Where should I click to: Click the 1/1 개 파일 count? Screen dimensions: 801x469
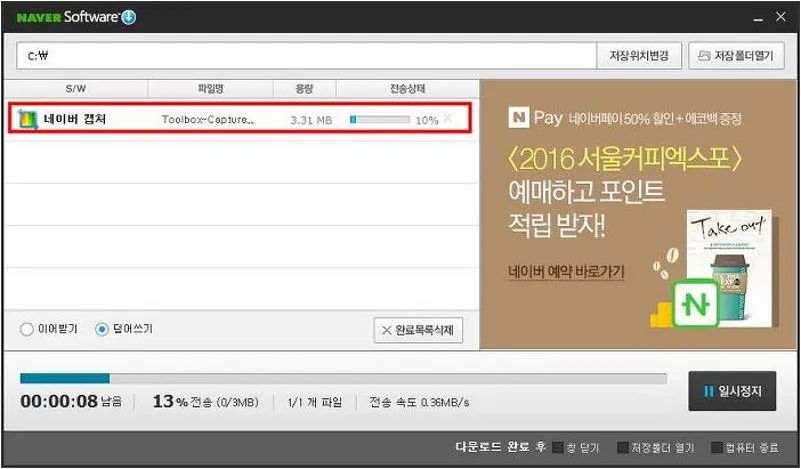[x=315, y=403]
